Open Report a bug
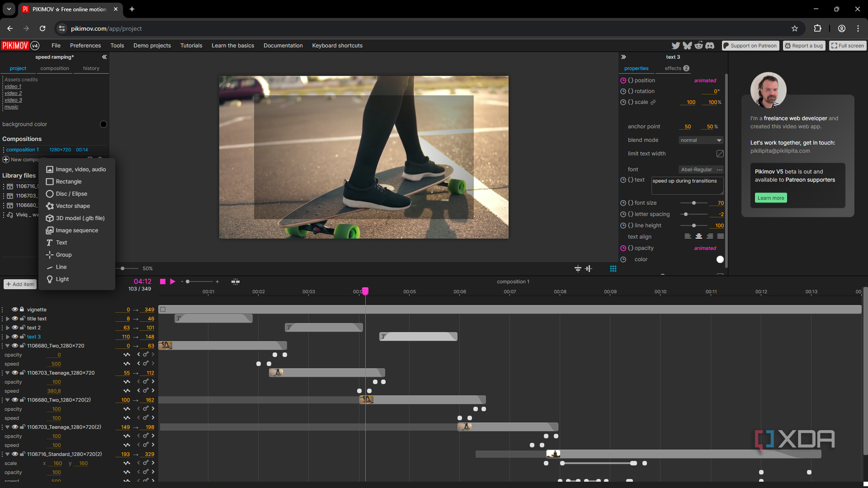Viewport: 868px width, 488px height. (804, 45)
